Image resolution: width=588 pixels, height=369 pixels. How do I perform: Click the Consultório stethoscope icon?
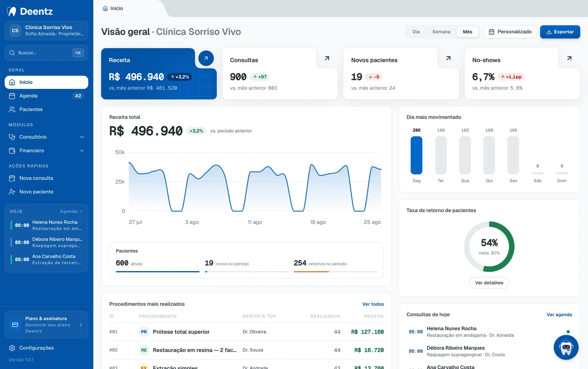pyautogui.click(x=12, y=137)
